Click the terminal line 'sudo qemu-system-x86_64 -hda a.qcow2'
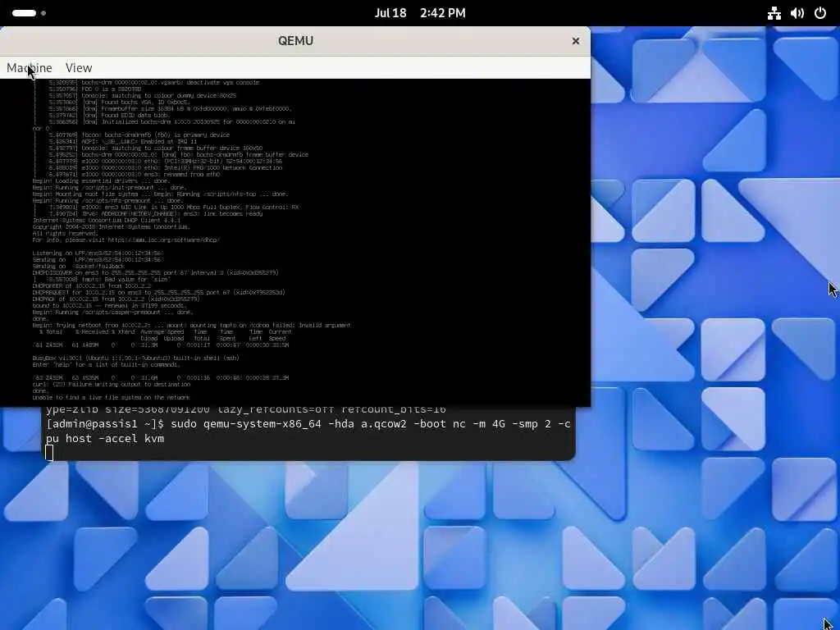840x630 pixels. coord(289,424)
